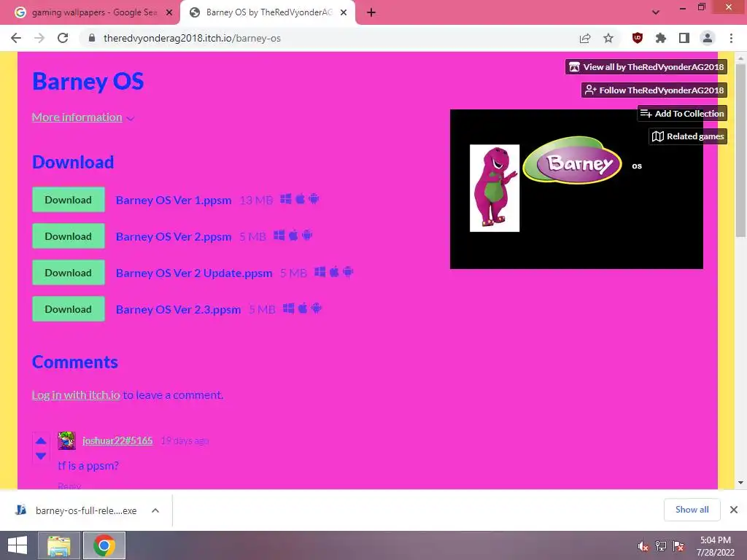Click the Barney OS page title
This screenshot has height=560, width=747.
pyautogui.click(x=88, y=81)
